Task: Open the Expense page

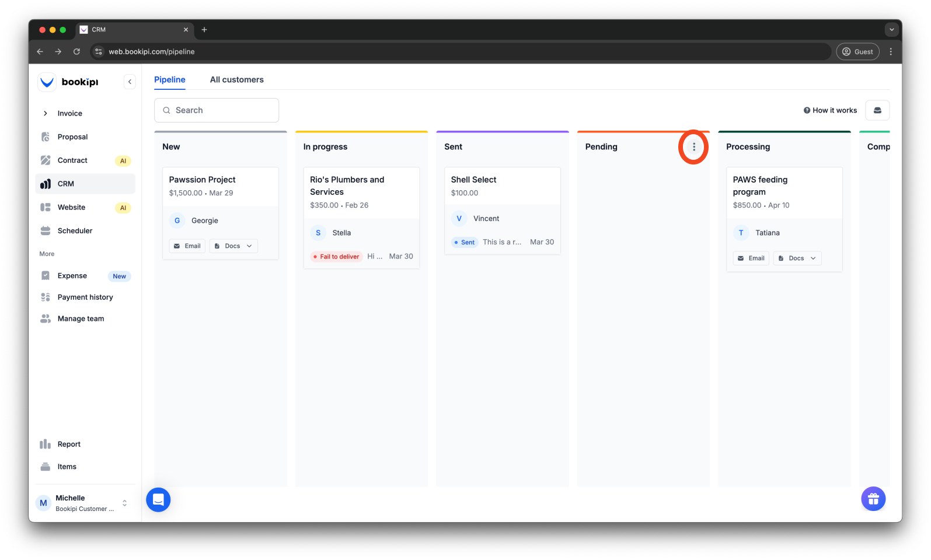Action: 85,276
